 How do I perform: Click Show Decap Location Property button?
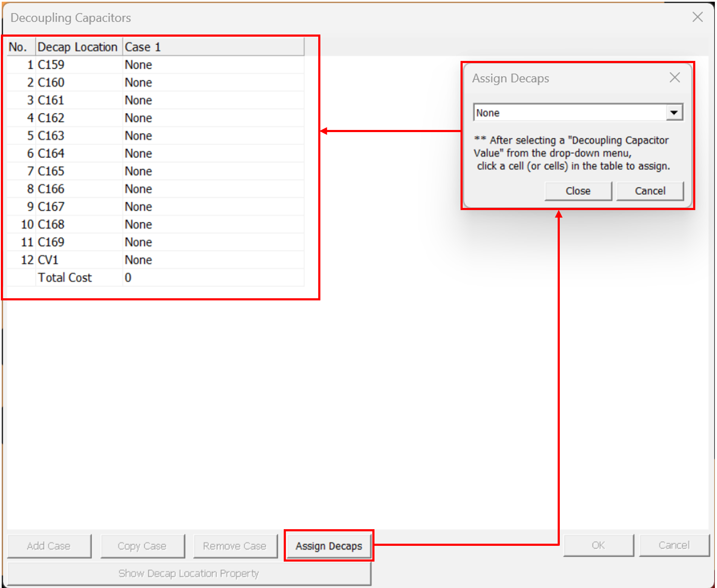pyautogui.click(x=189, y=574)
